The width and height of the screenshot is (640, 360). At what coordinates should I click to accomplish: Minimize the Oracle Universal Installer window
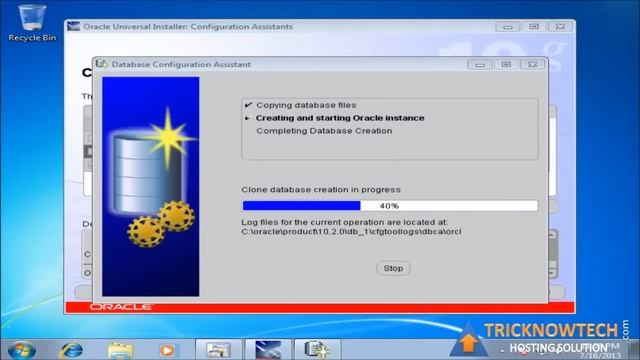[x=507, y=27]
